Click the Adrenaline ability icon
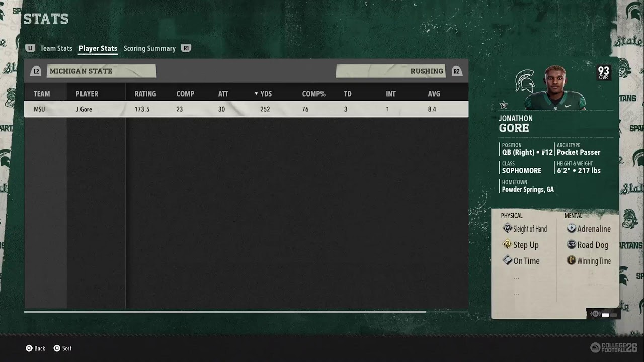This screenshot has width=644, height=362. click(x=571, y=229)
